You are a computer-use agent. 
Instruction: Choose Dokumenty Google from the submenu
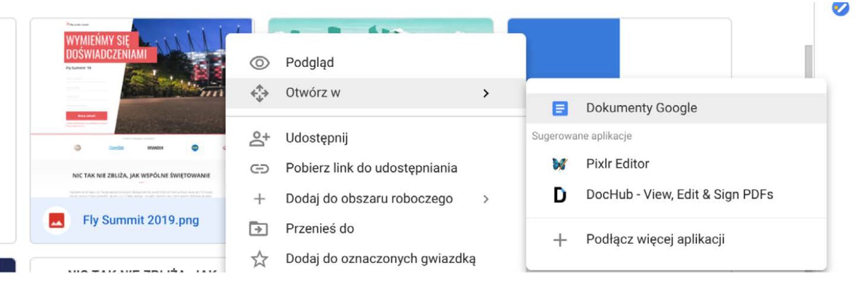[641, 108]
